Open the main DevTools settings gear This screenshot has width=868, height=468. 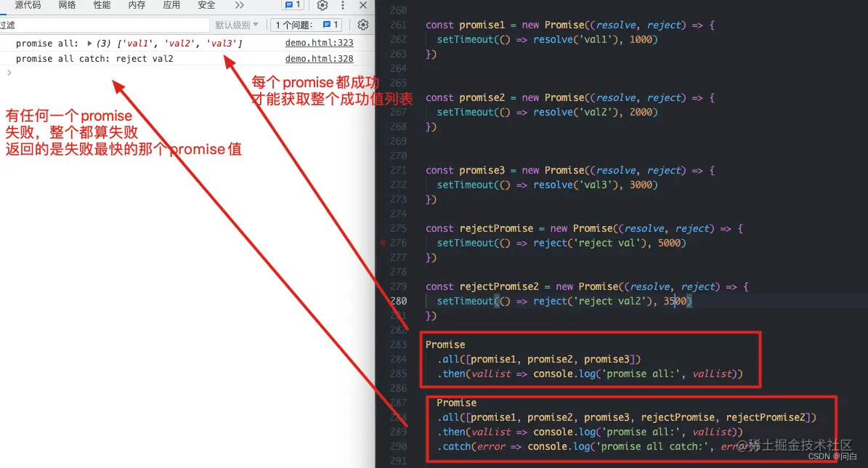coord(322,7)
